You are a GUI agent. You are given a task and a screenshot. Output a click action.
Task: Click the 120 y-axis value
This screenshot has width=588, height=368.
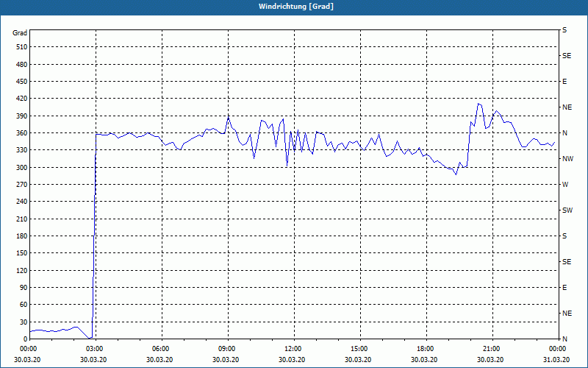(x=21, y=270)
